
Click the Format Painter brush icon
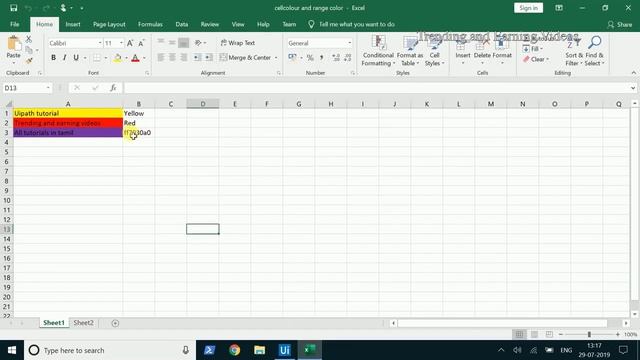pos(29,60)
